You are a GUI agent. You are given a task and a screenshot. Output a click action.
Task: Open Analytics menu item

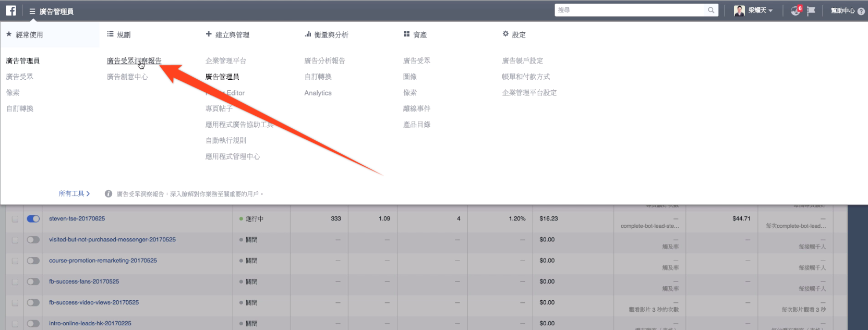tap(318, 93)
